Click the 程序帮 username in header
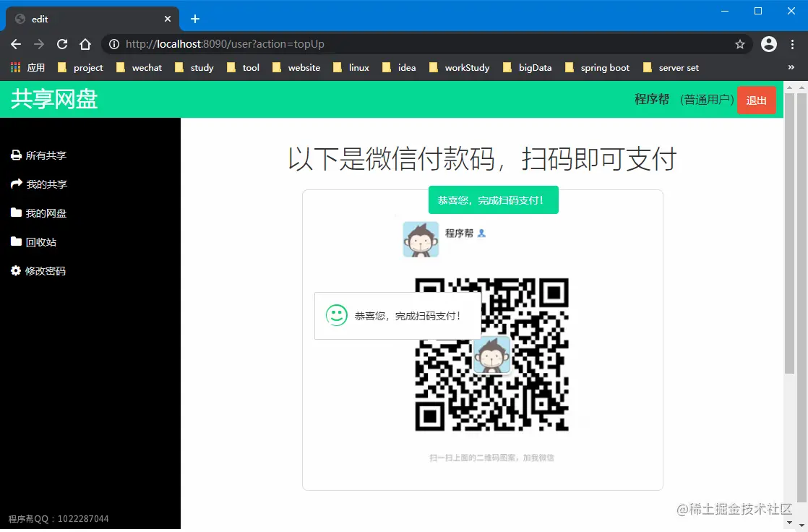Viewport: 808px width, 532px height. coord(652,100)
